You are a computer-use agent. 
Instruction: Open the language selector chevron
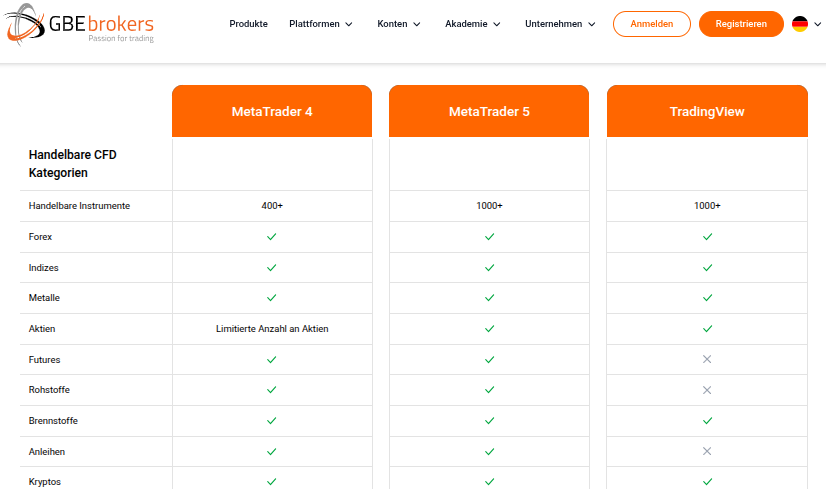(818, 24)
